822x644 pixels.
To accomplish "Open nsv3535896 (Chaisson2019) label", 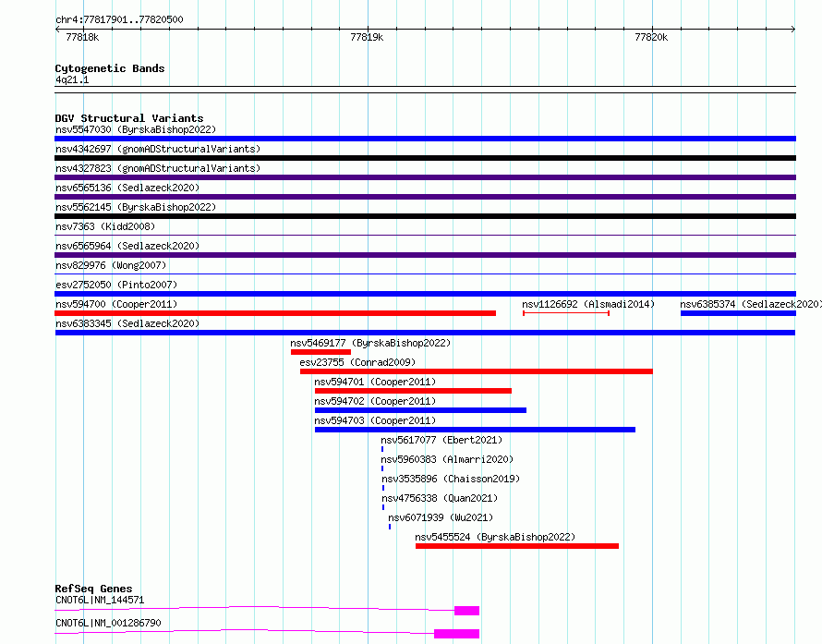I will click(x=451, y=479).
